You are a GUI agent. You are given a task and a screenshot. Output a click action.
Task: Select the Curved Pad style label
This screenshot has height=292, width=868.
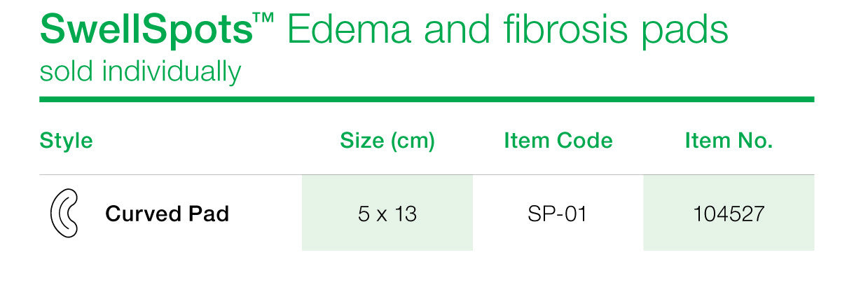click(x=167, y=214)
